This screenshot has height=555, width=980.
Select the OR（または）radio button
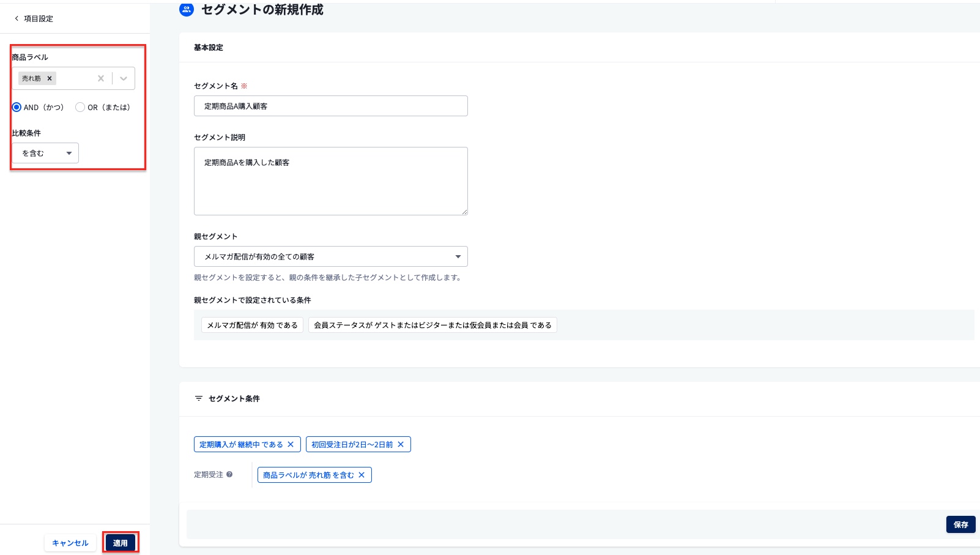tap(80, 107)
